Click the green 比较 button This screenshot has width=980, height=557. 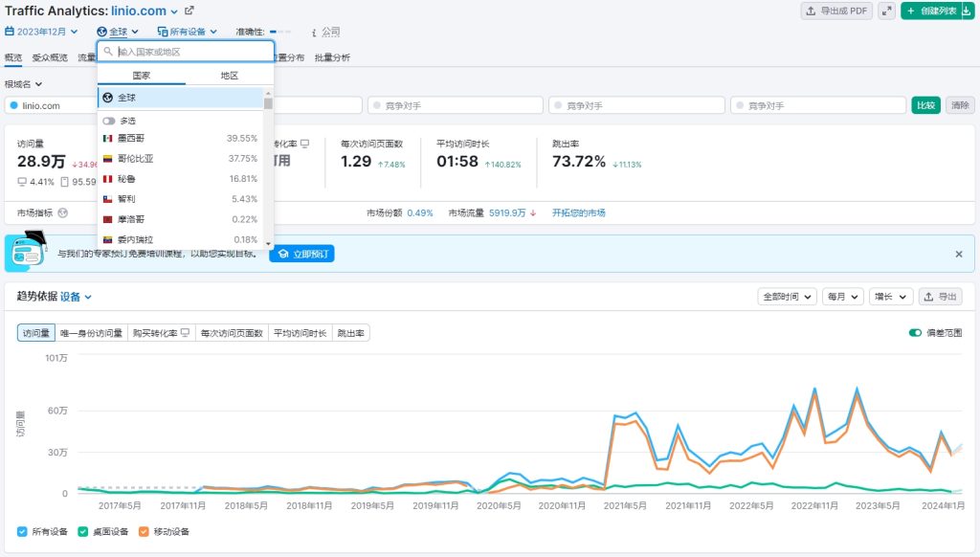click(x=925, y=105)
